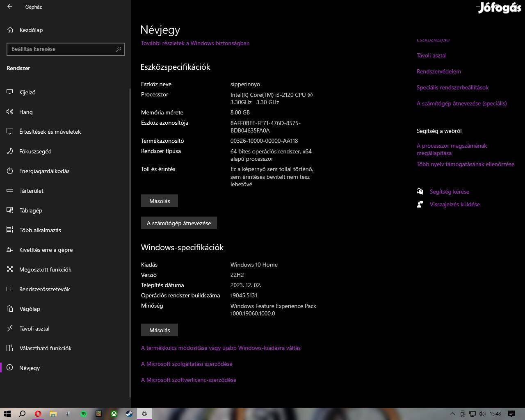The height and width of the screenshot is (420, 525).
Task: Click the Kezdőlap home icon
Action: click(10, 30)
